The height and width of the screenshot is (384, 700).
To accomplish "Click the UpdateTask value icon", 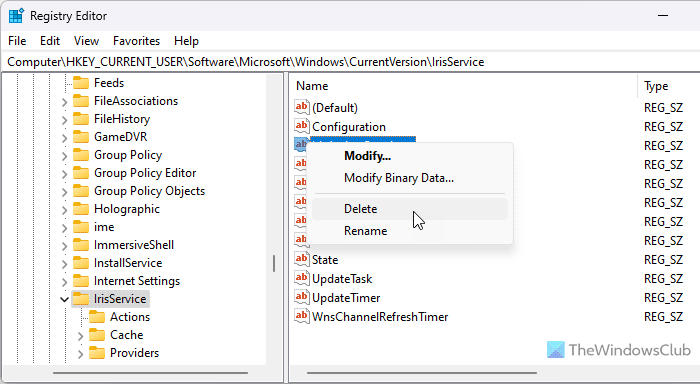I will 302,278.
